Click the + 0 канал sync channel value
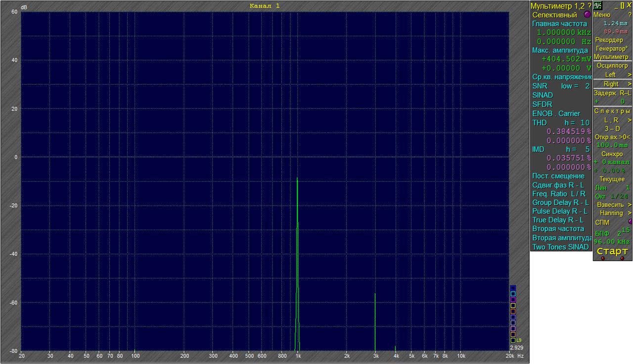Screen dimensions: 633x364 (x=612, y=162)
